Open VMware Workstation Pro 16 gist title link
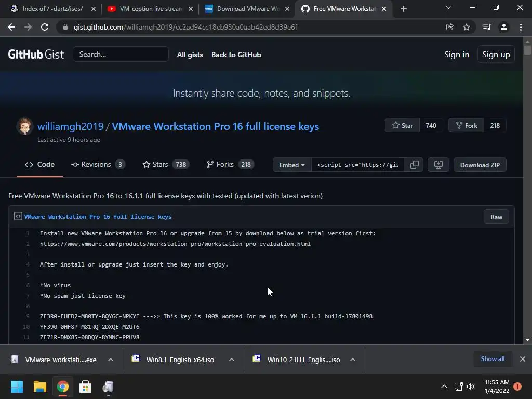The height and width of the screenshot is (399, 532). point(216,126)
